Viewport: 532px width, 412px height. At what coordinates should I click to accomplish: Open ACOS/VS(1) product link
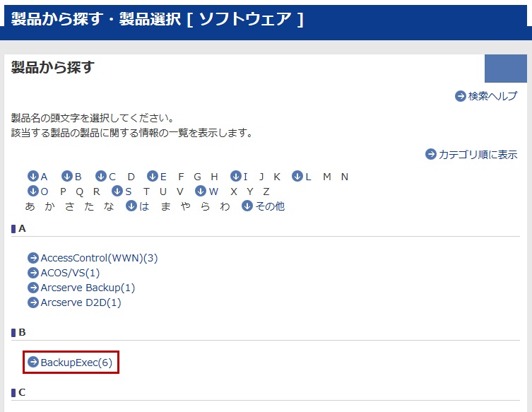point(70,273)
